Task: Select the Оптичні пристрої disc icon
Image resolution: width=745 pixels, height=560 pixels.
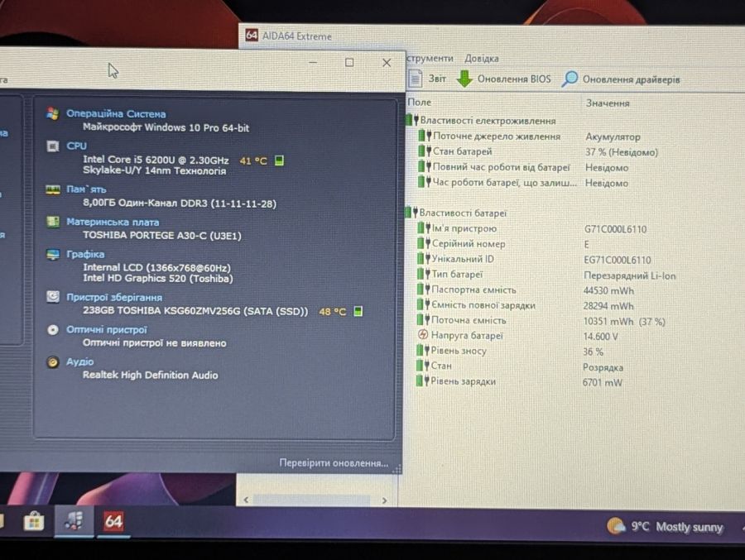Action: tap(53, 330)
